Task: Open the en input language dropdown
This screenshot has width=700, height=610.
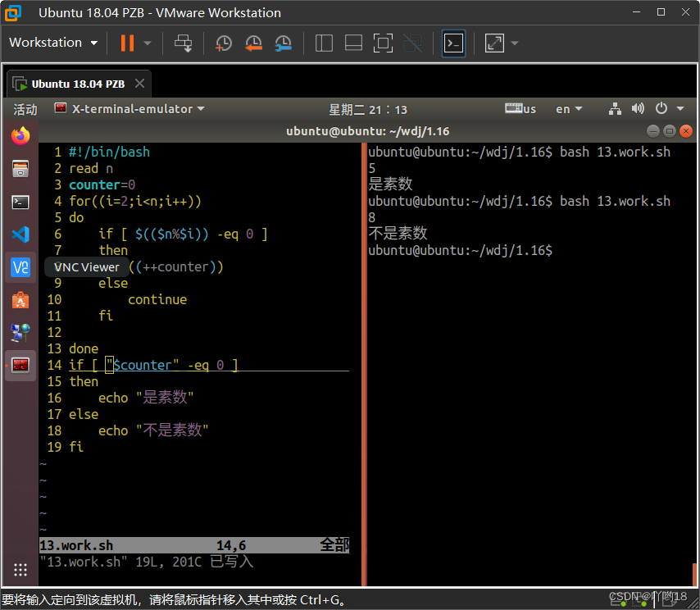Action: [569, 108]
